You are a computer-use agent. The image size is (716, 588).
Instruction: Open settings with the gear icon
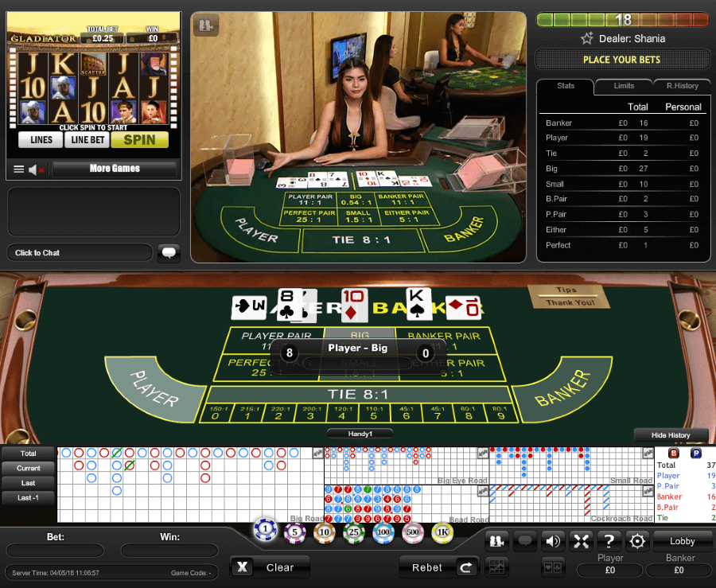click(x=637, y=541)
